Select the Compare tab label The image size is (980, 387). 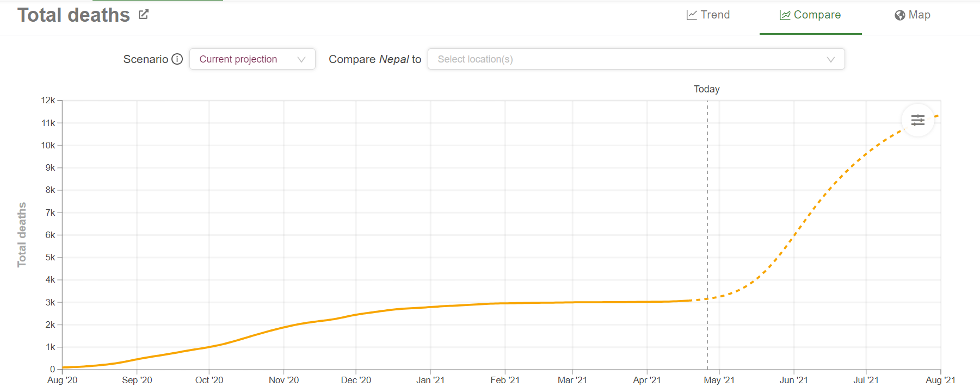(x=817, y=15)
